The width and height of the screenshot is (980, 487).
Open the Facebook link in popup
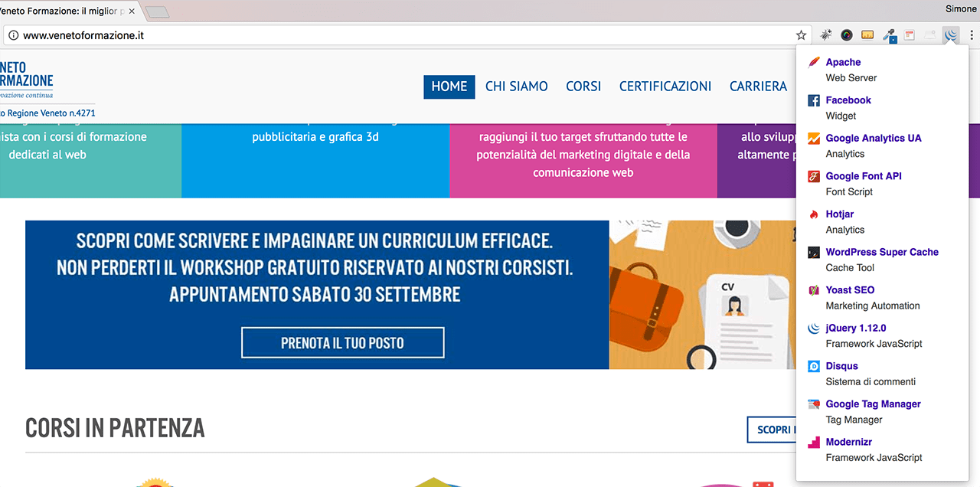(x=848, y=100)
